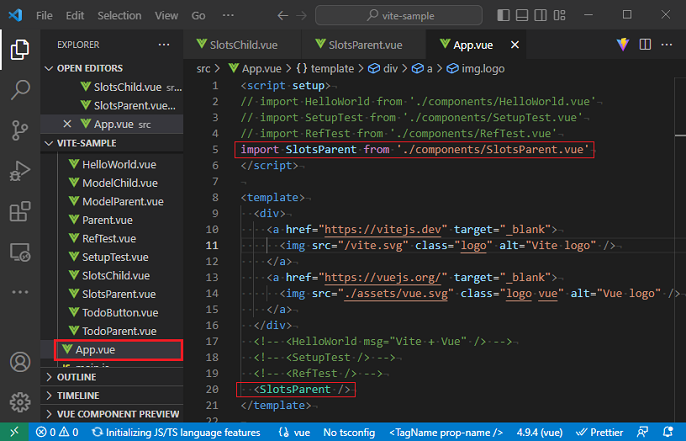
Task: Open Source Control view icon
Action: tap(20, 130)
